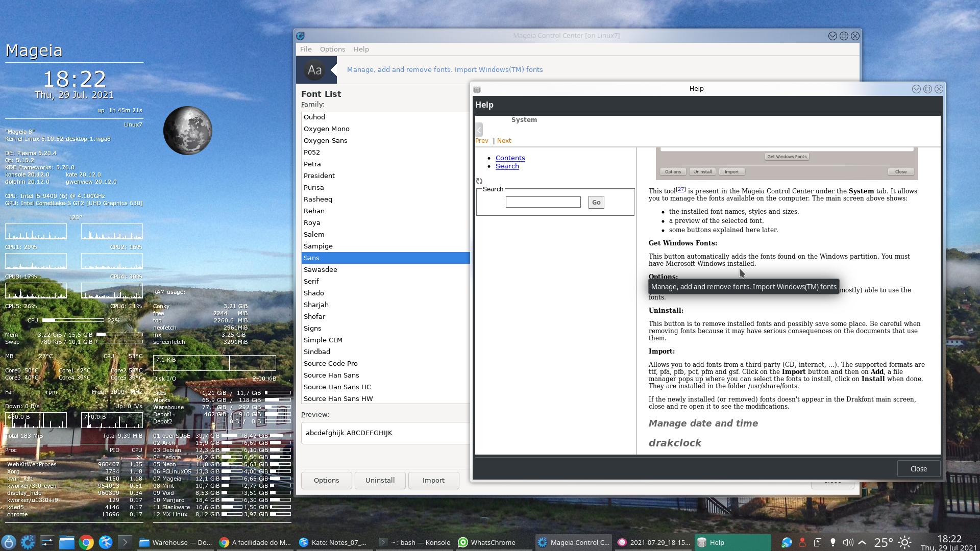Image resolution: width=980 pixels, height=551 pixels.
Task: Expand hidden system tray icons arrow
Action: pyautogui.click(x=862, y=542)
